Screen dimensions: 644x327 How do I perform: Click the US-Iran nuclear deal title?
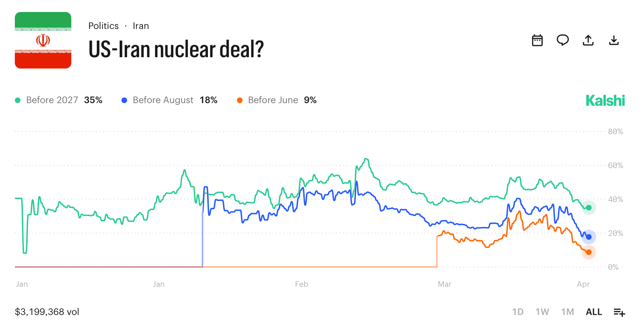(176, 49)
